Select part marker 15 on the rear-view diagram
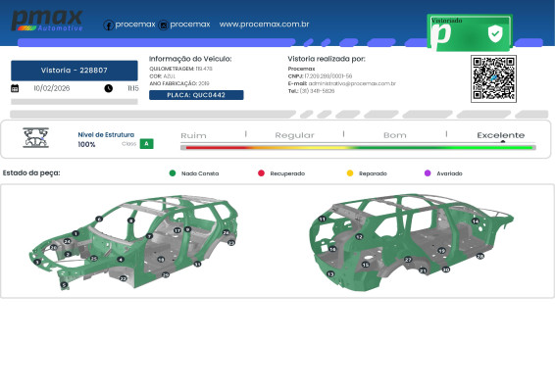 click(x=366, y=265)
